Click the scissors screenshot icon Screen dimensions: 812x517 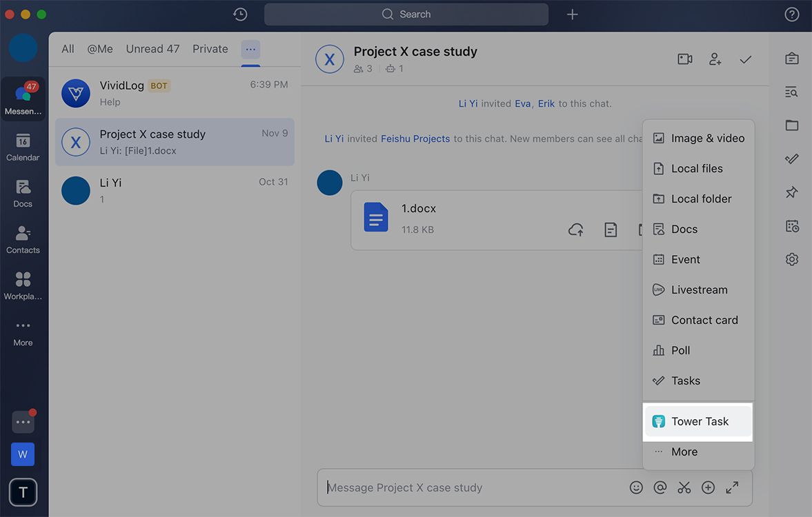(684, 487)
